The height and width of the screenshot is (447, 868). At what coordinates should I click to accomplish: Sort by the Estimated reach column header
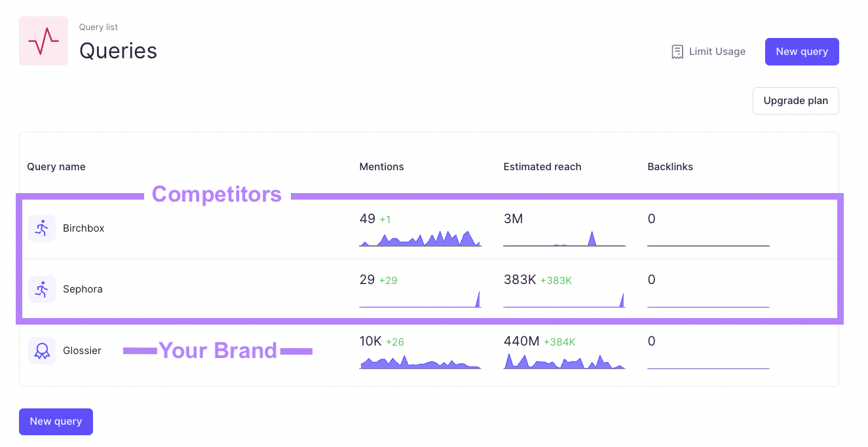click(x=542, y=166)
